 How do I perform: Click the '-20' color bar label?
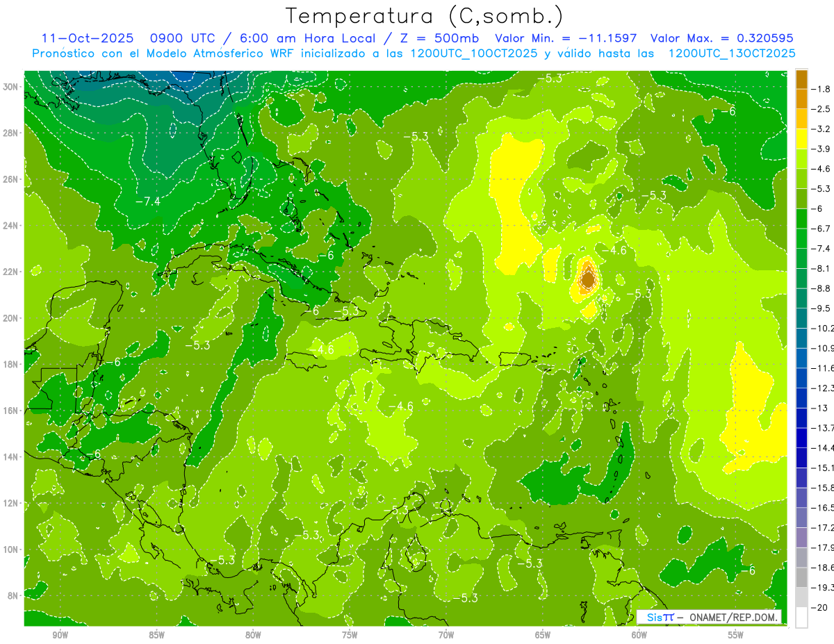click(819, 607)
